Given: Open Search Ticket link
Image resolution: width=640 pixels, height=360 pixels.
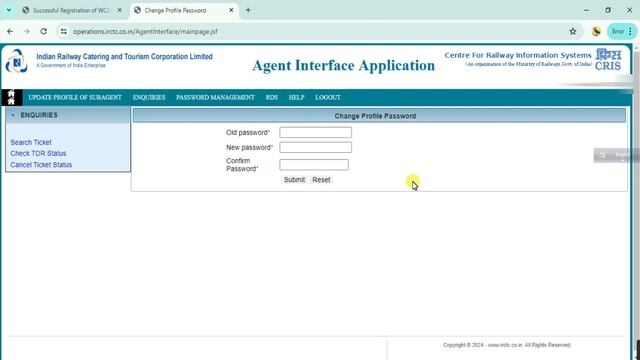Looking at the screenshot, I should (x=31, y=142).
